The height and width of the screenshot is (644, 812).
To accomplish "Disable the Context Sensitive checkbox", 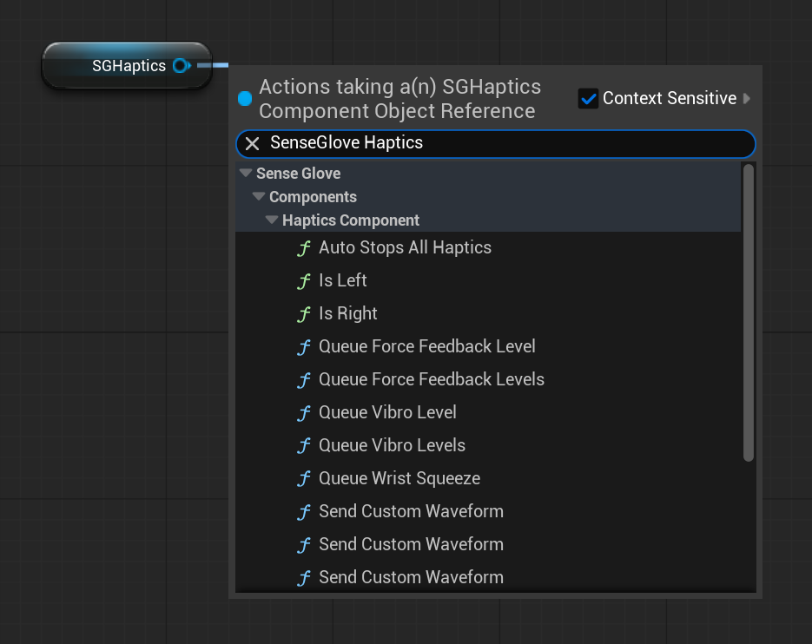I will [588, 98].
